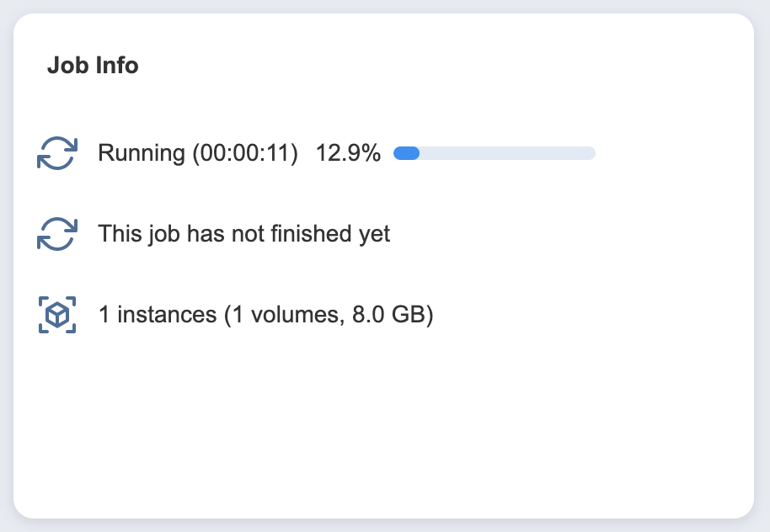Click the sync icon beside Running status
Viewport: 770px width, 532px height.
[x=57, y=153]
